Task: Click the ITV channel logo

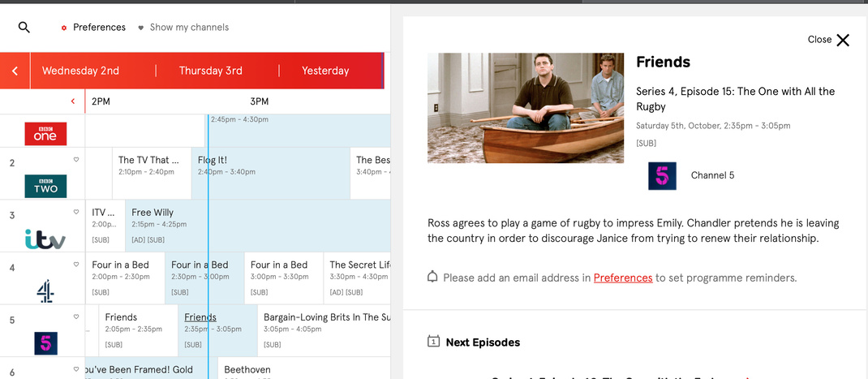Action: 45,239
